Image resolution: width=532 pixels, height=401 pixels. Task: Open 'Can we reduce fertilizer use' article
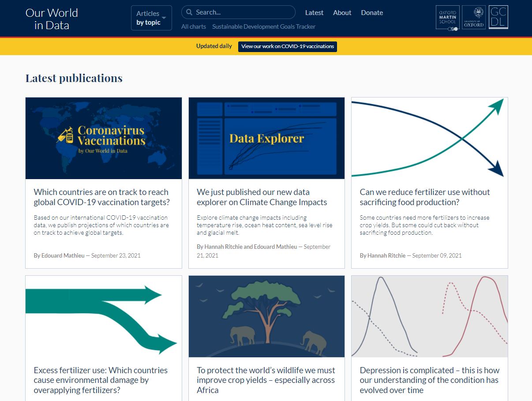click(425, 197)
